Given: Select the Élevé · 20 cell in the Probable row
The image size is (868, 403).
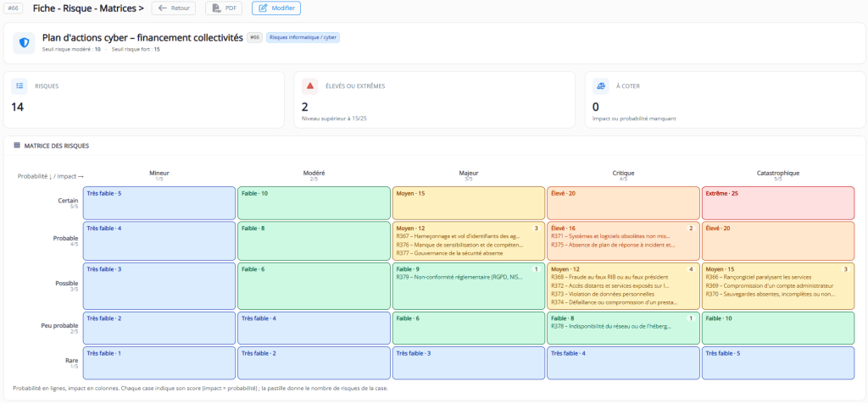Looking at the screenshot, I should [778, 240].
